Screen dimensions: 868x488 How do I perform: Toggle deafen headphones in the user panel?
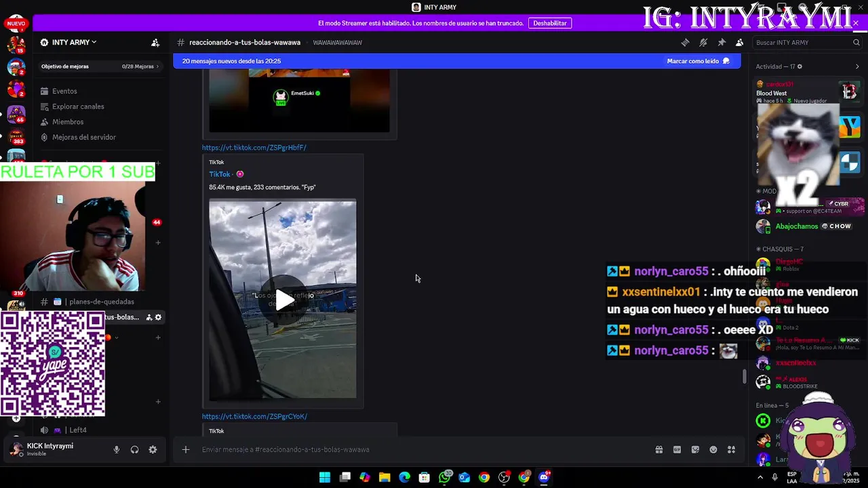[x=134, y=449]
